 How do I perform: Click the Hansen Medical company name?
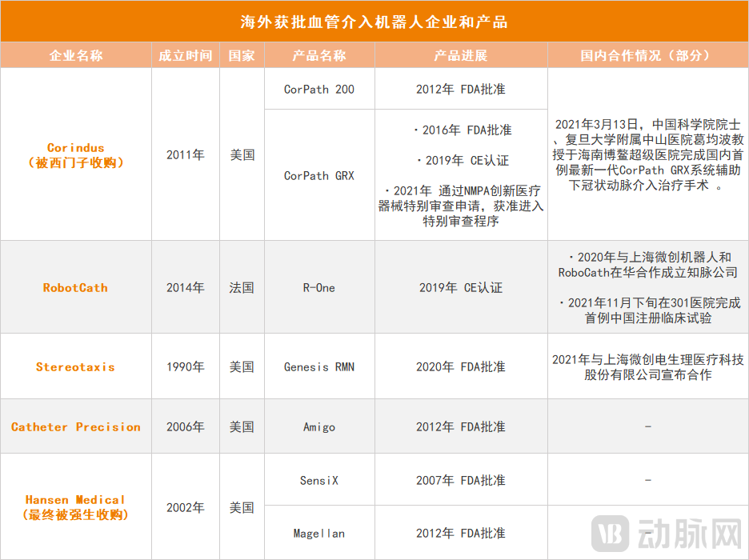[x=76, y=507]
